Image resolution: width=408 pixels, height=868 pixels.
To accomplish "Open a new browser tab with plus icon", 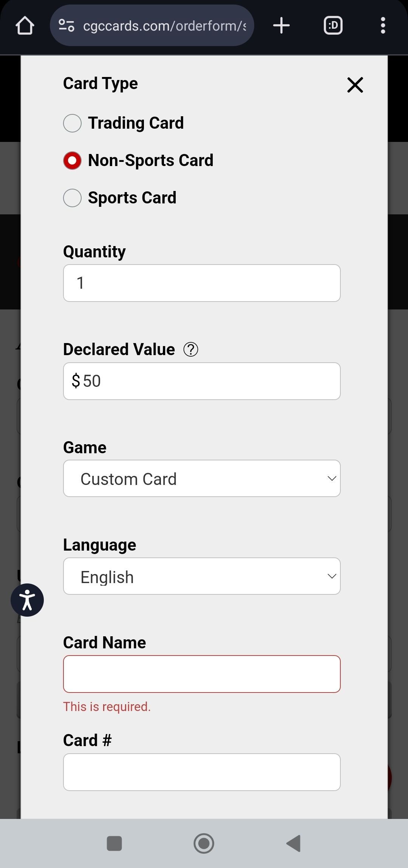I will 281,25.
